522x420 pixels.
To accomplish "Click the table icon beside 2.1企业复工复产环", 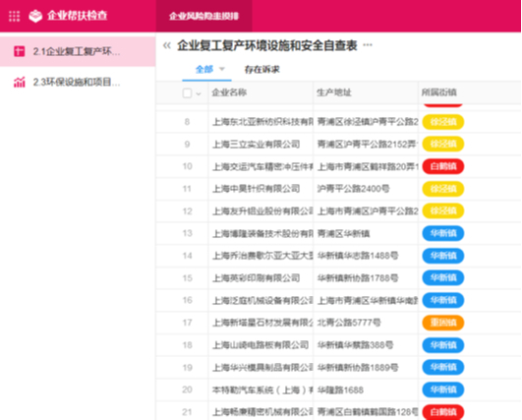I will (19, 51).
